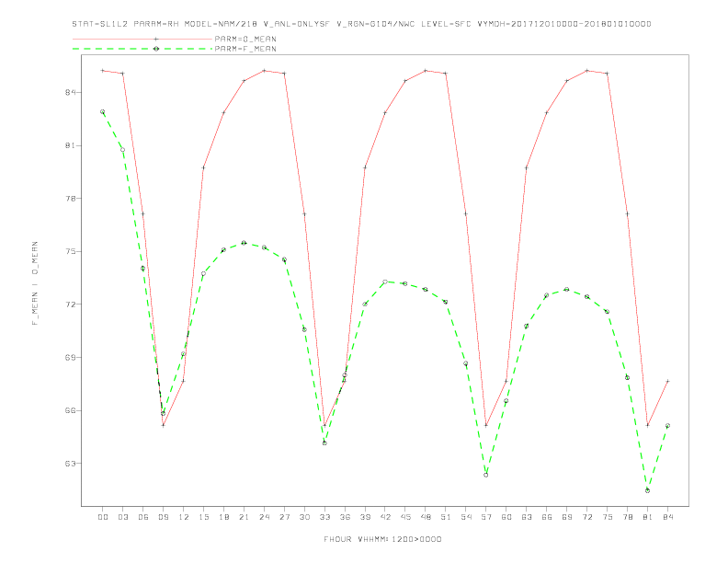Click x-axis forecast hour label 54
The width and height of the screenshot is (728, 563).
466,517
